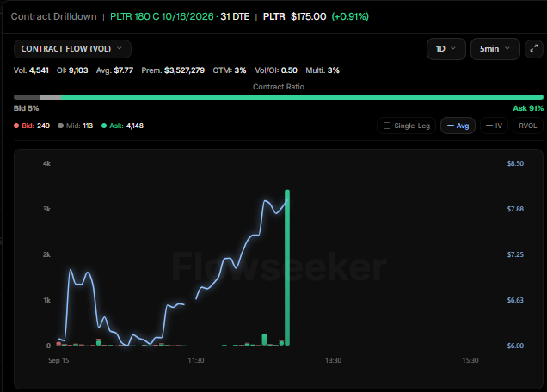Click the Multi: 3% stat

(x=323, y=70)
